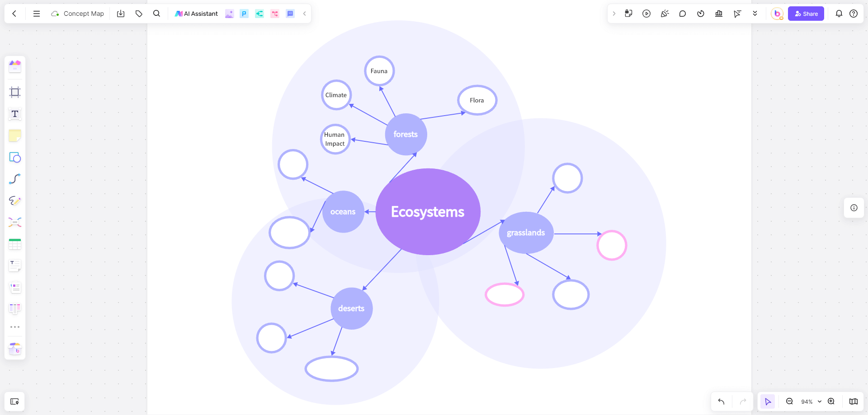This screenshot has width=868, height=415.
Task: Open the minimap view icon
Action: point(854,401)
